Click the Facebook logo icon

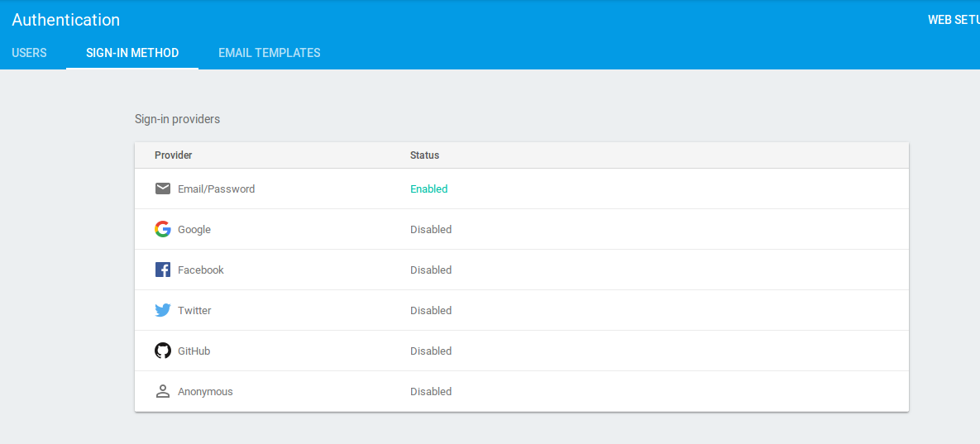click(163, 270)
